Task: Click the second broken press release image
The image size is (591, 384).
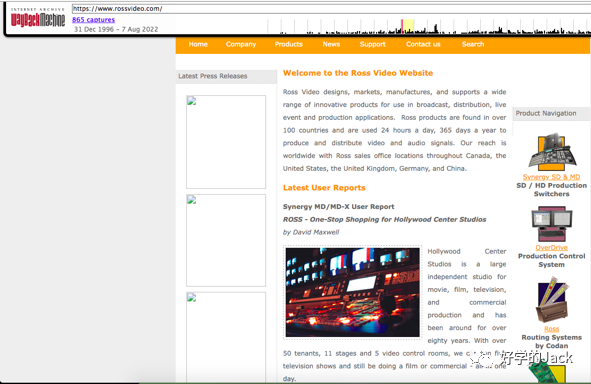Action: (226, 240)
